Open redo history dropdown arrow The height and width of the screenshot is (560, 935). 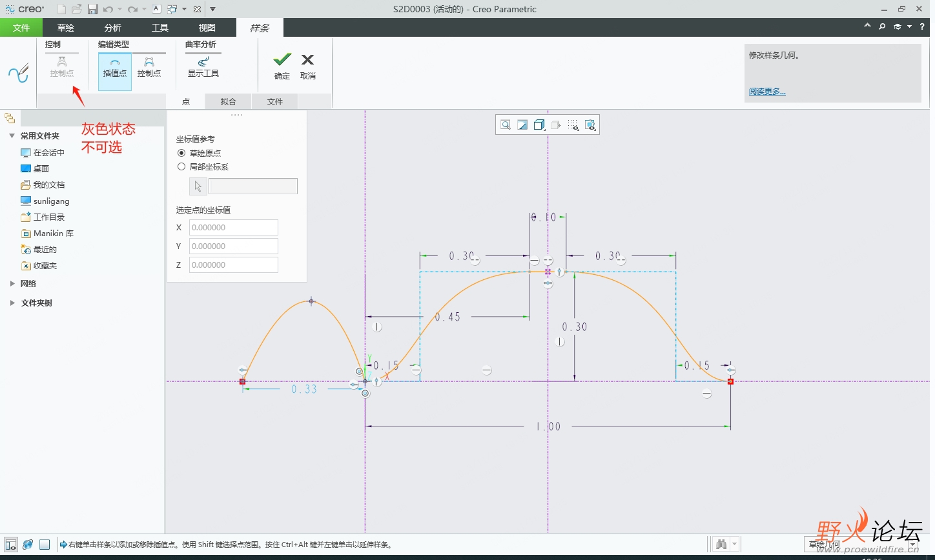[x=144, y=9]
